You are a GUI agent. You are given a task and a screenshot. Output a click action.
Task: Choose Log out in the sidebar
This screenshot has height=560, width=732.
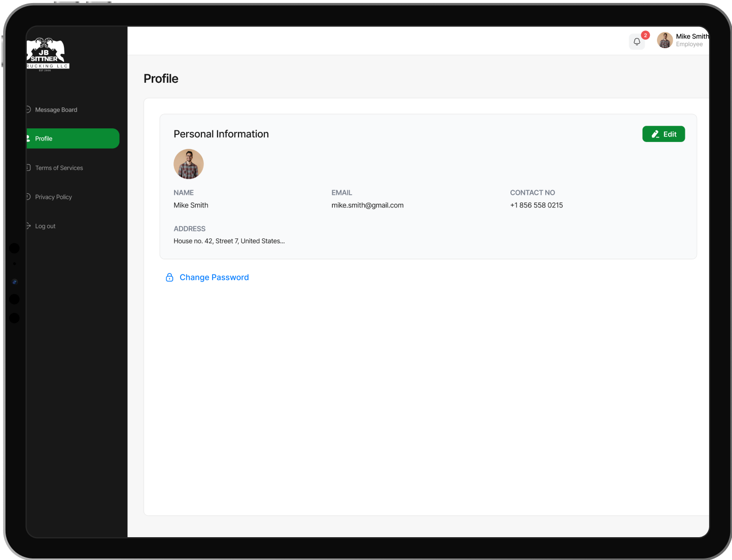point(45,226)
